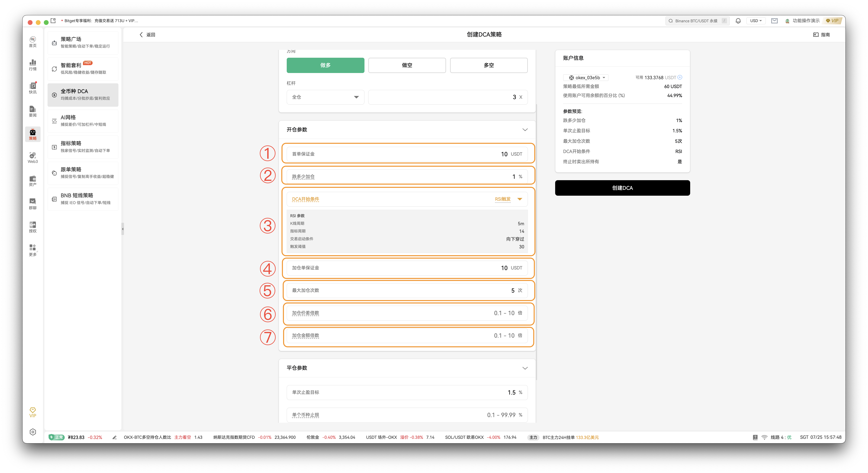The height and width of the screenshot is (473, 868).
Task: Open 指标策略 indicator strategy
Action: click(x=83, y=147)
